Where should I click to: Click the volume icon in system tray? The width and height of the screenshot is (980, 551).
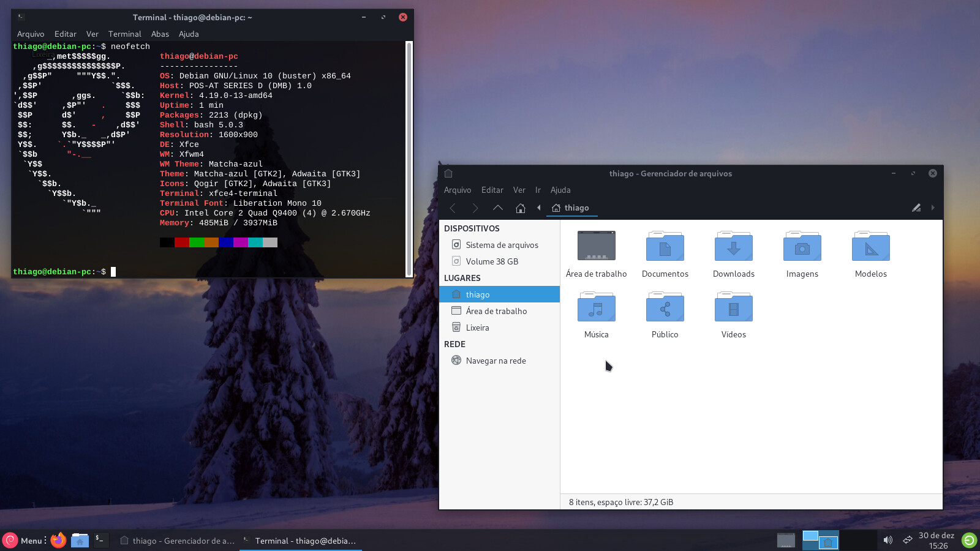[x=888, y=540]
